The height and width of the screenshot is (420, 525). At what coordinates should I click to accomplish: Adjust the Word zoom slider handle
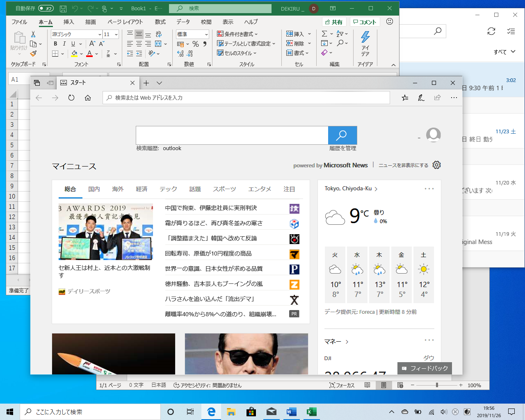[x=437, y=385]
